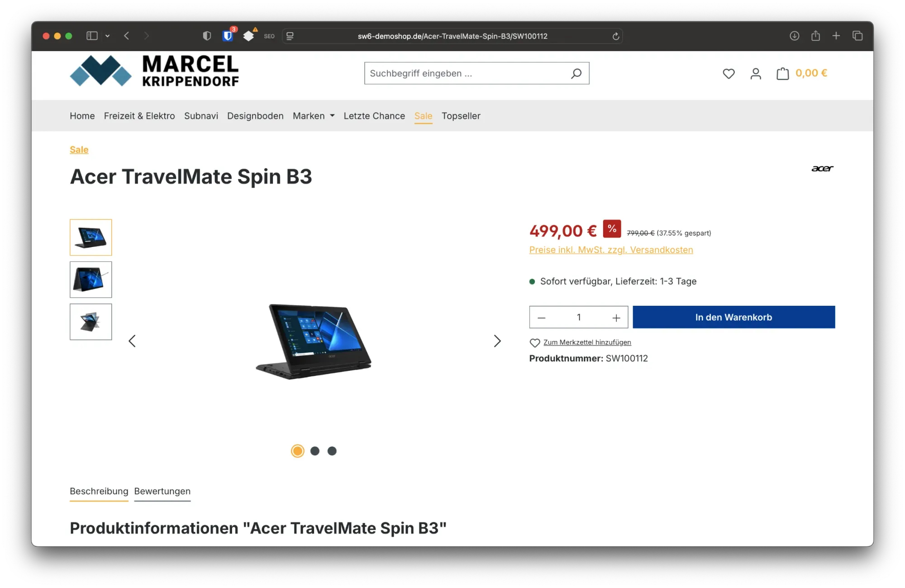Open the user account icon

756,73
